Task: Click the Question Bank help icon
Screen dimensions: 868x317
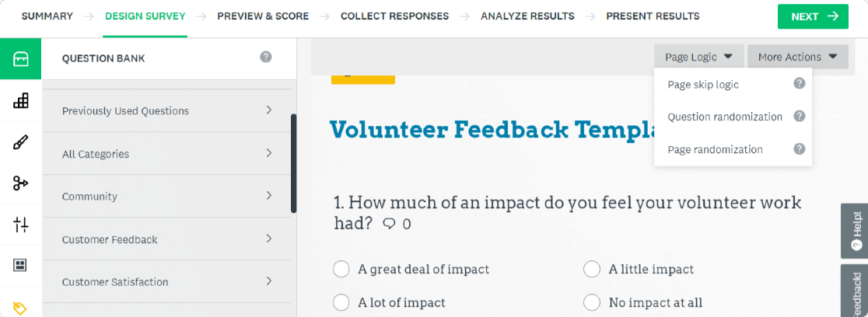Action: pyautogui.click(x=266, y=57)
